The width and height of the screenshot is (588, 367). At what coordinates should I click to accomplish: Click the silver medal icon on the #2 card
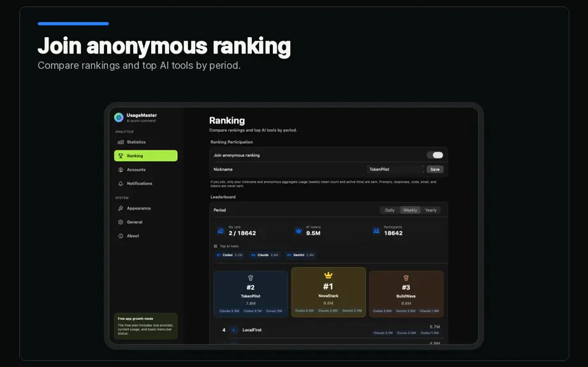(251, 278)
